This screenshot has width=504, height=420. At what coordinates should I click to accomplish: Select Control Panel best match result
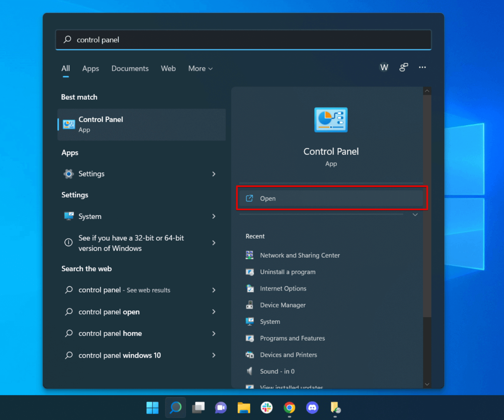coord(142,125)
